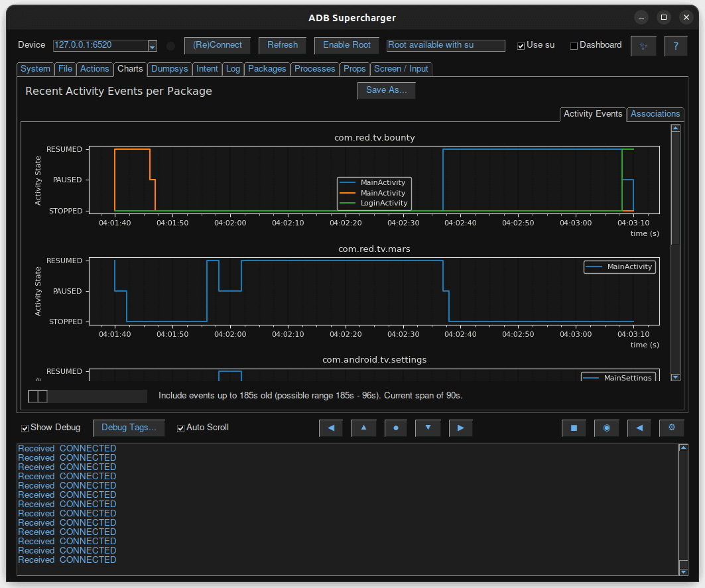Click the Root available with su field
705x588 pixels.
point(446,45)
